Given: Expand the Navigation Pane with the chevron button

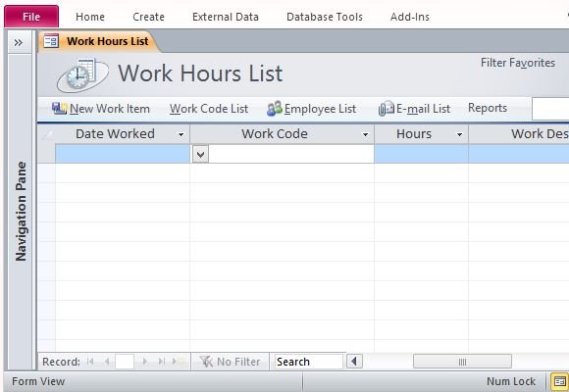Looking at the screenshot, I should tap(19, 43).
